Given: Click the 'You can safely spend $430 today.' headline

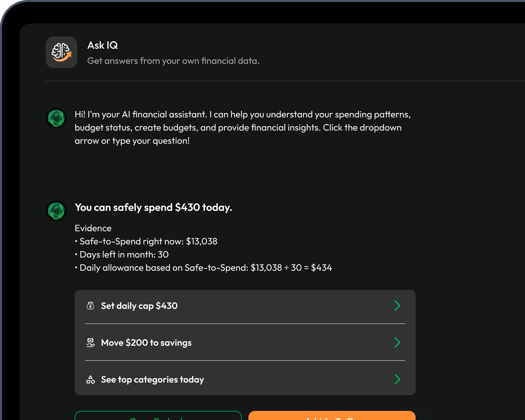Looking at the screenshot, I should click(x=153, y=208).
